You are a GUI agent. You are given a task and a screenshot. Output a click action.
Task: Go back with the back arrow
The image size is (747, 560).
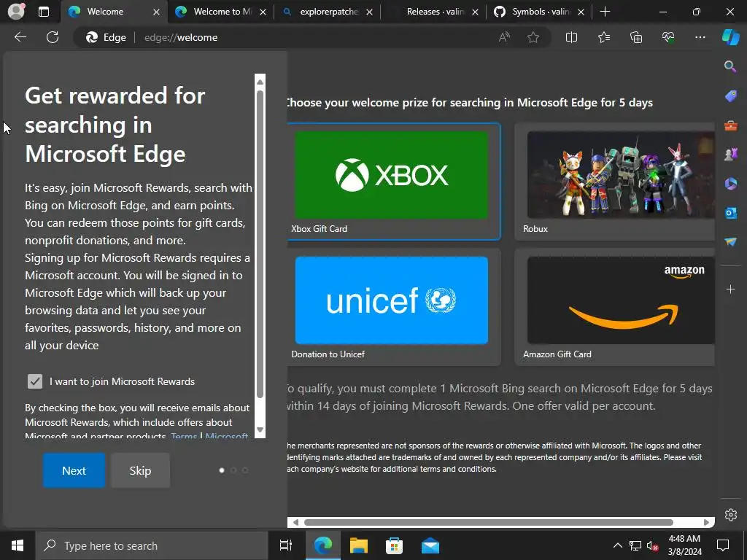20,37
